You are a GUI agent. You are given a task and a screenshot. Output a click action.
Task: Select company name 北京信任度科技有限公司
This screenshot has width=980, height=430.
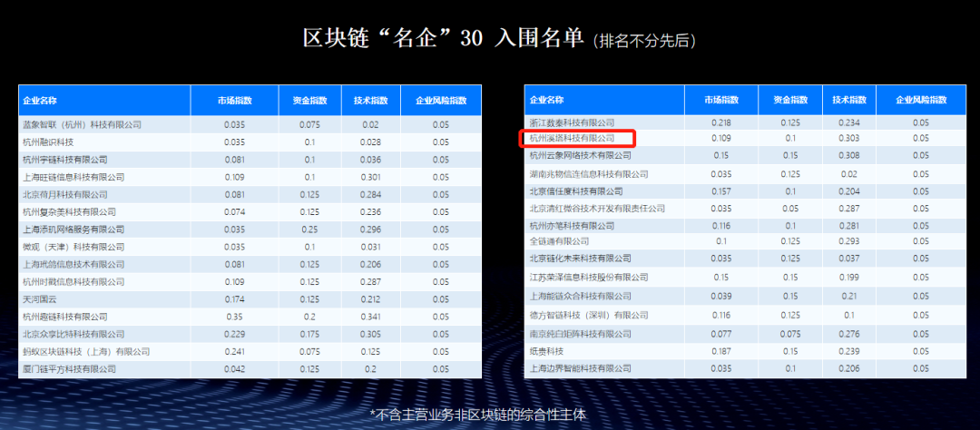tap(576, 191)
